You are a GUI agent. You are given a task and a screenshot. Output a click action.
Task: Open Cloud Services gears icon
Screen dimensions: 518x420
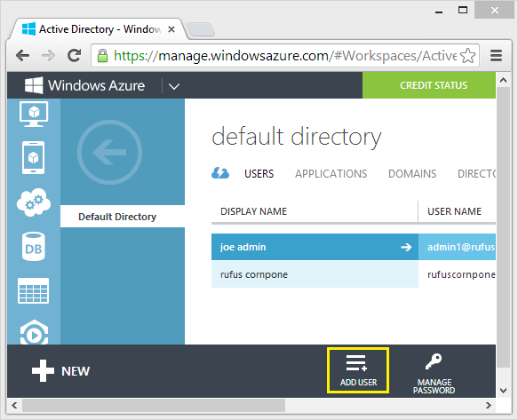(x=34, y=202)
